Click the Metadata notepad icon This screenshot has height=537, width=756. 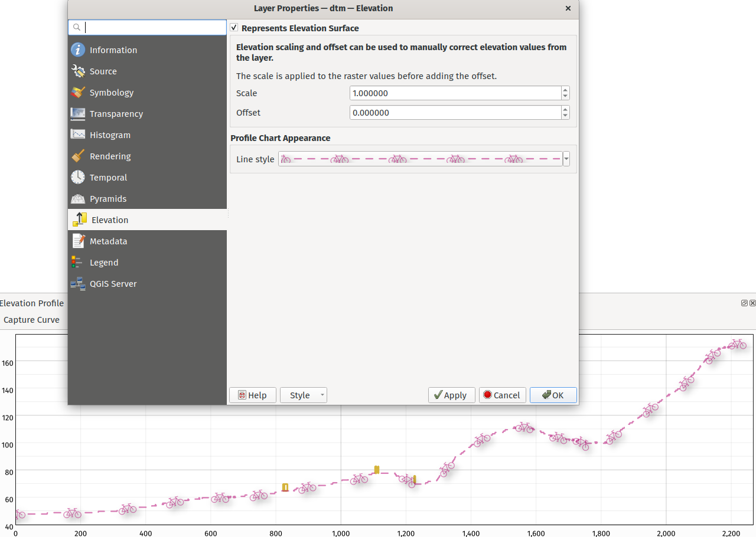pos(78,241)
